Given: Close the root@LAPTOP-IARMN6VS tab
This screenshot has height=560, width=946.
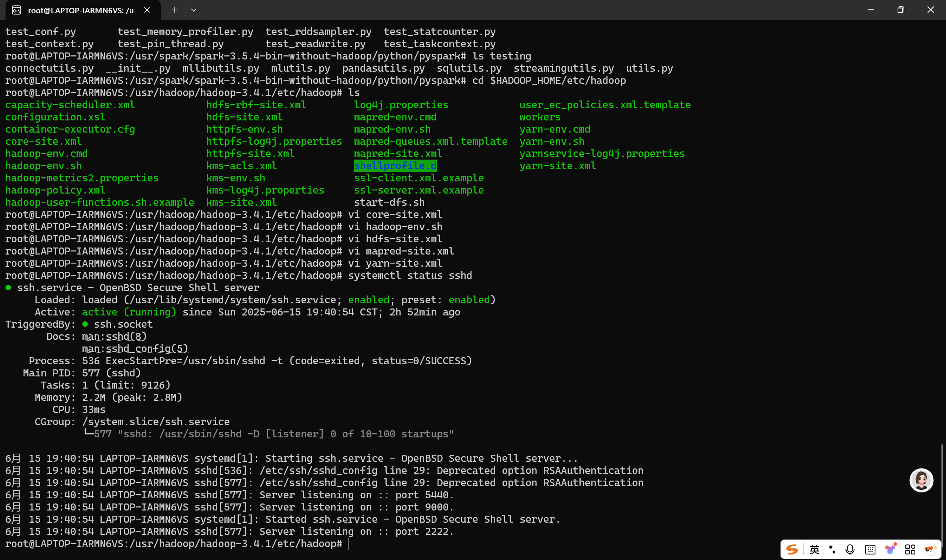Looking at the screenshot, I should click(x=147, y=10).
